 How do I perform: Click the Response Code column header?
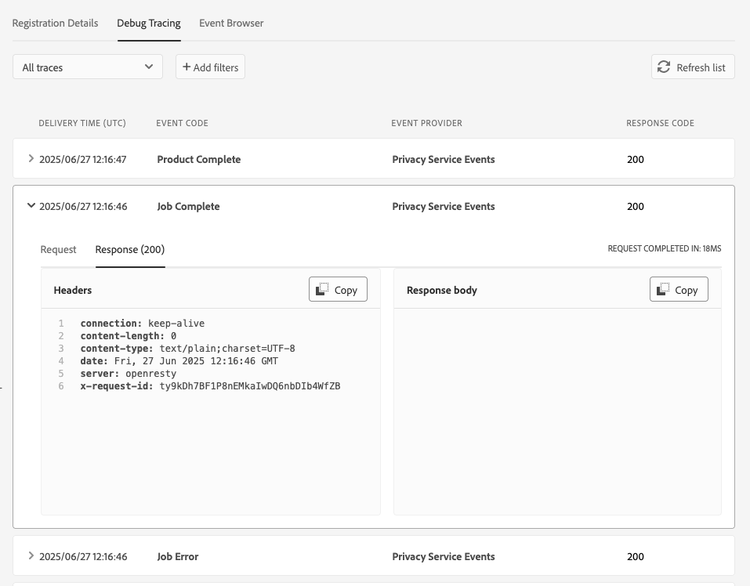point(660,123)
